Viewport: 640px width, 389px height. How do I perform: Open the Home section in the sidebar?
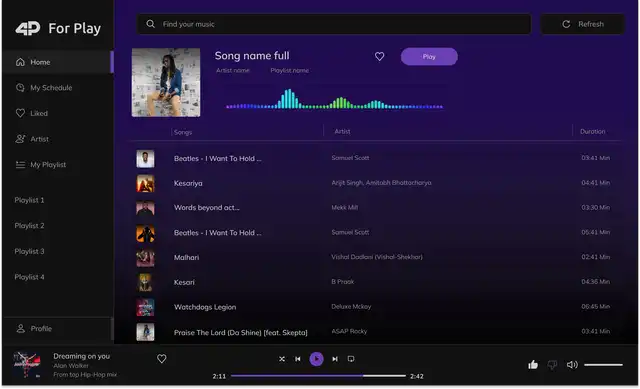pyautogui.click(x=58, y=62)
